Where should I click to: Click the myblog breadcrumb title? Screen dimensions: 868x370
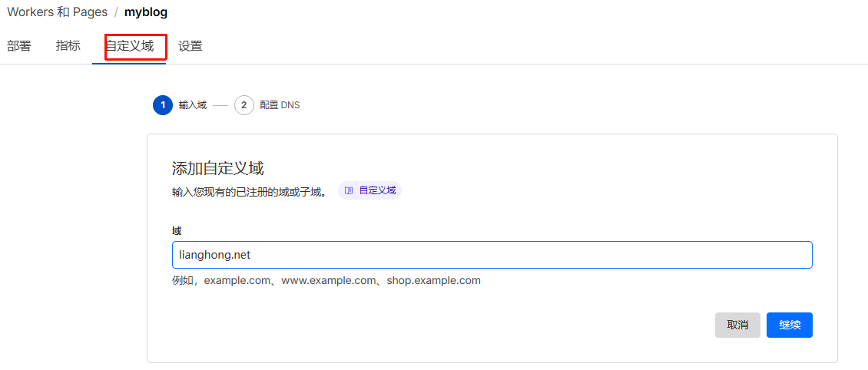pyautogui.click(x=146, y=12)
